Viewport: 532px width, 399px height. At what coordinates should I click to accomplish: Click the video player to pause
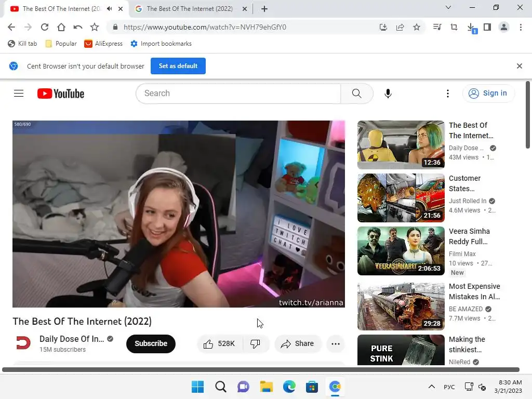[179, 214]
